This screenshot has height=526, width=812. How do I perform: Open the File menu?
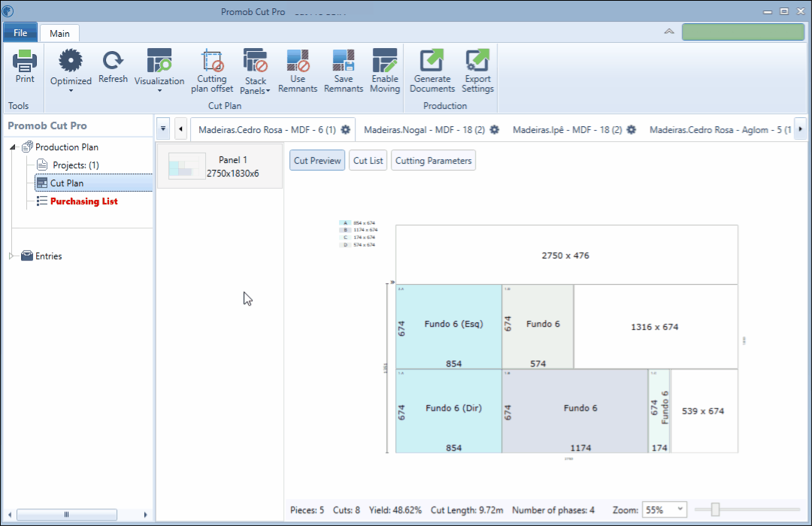click(x=20, y=32)
